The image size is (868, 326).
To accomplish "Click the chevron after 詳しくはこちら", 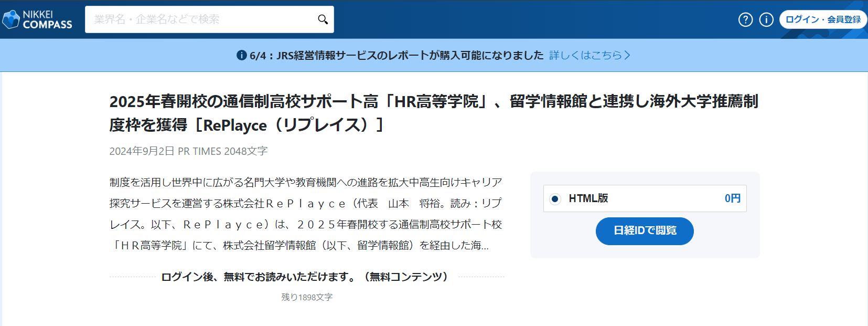I will pos(627,55).
